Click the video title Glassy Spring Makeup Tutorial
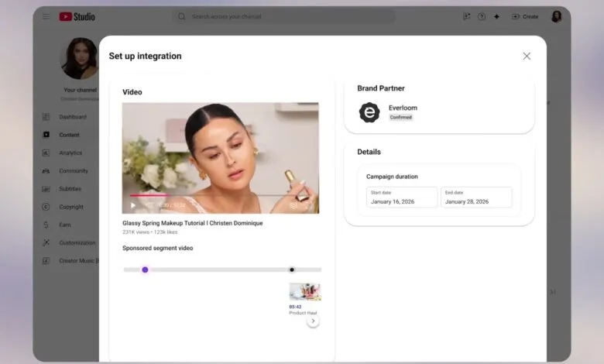The width and height of the screenshot is (604, 364). (193, 223)
